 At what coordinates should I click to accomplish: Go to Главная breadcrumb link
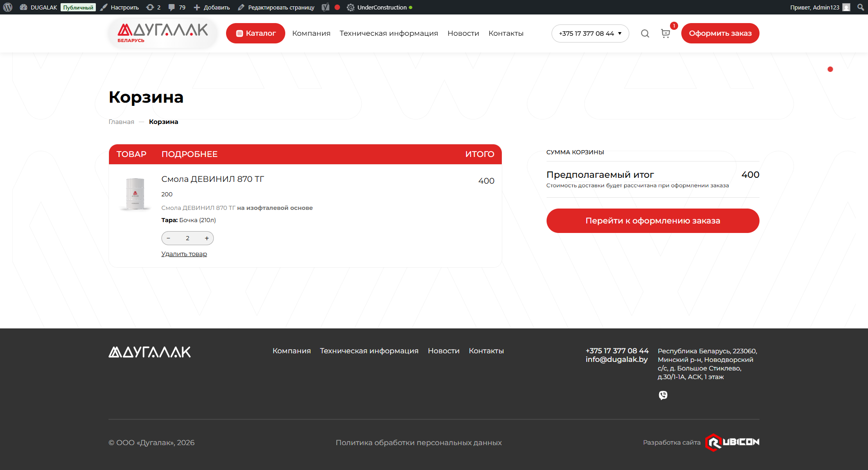point(122,122)
